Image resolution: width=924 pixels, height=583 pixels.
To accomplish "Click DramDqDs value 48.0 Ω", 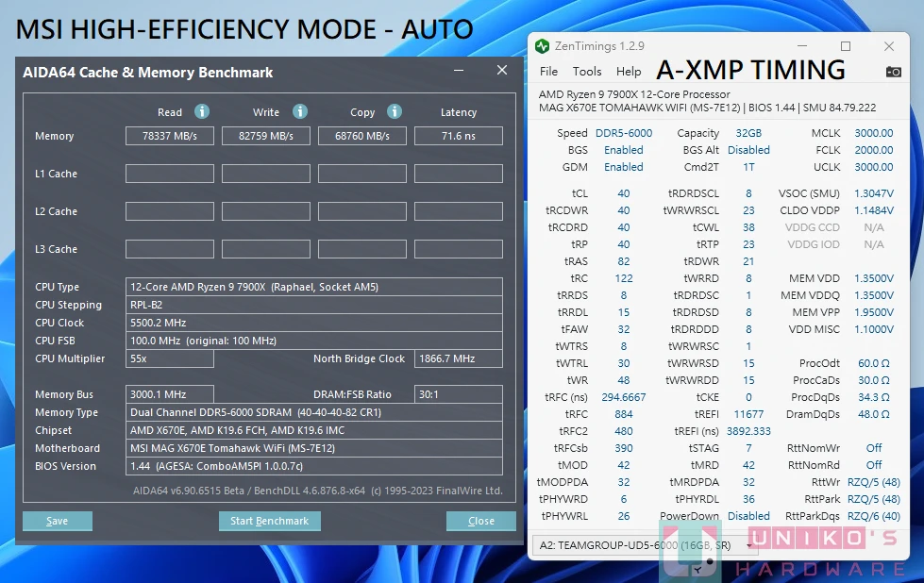I will [874, 414].
